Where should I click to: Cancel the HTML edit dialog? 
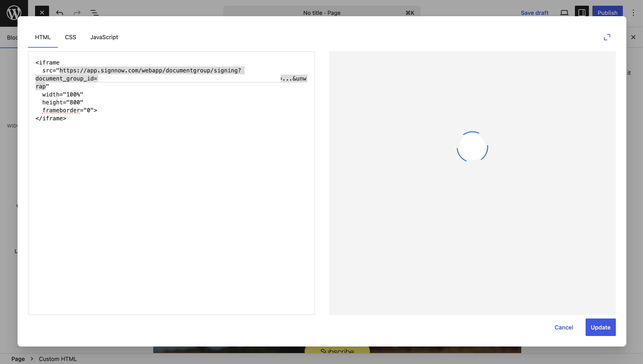(564, 327)
